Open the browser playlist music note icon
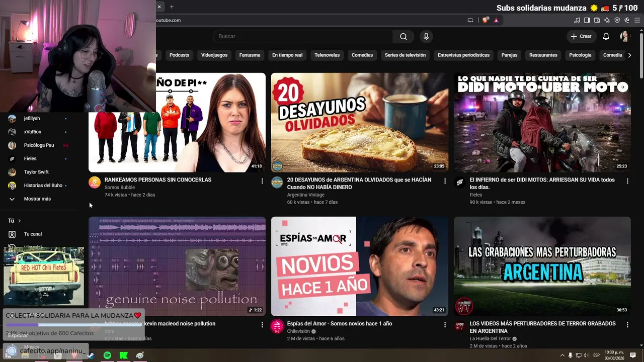This screenshot has height=362, width=644. (577, 20)
